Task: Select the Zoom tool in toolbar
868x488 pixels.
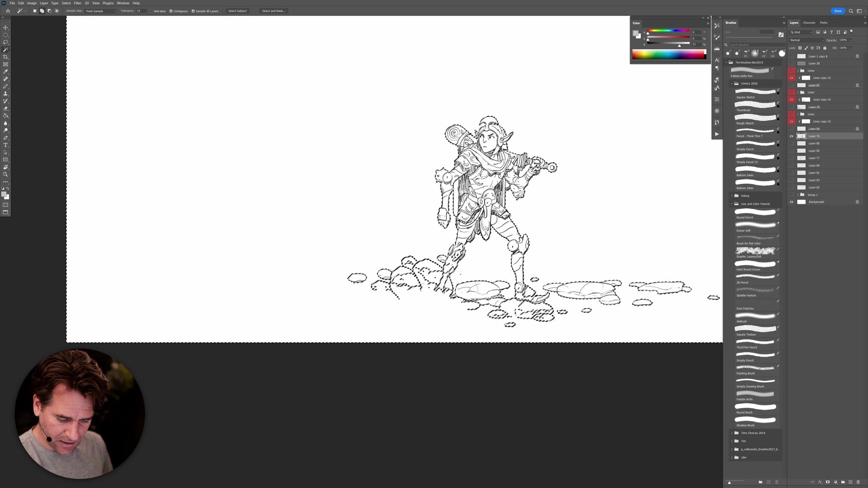Action: point(5,174)
